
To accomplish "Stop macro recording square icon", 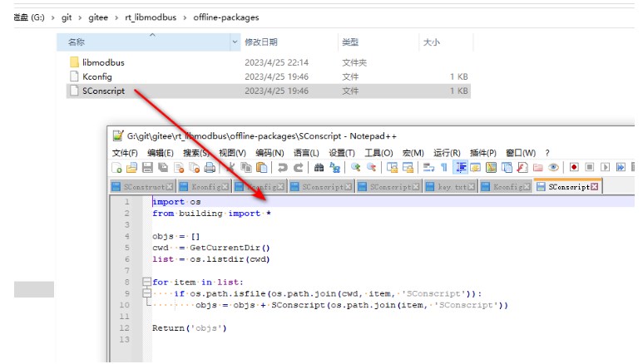I will (x=590, y=168).
